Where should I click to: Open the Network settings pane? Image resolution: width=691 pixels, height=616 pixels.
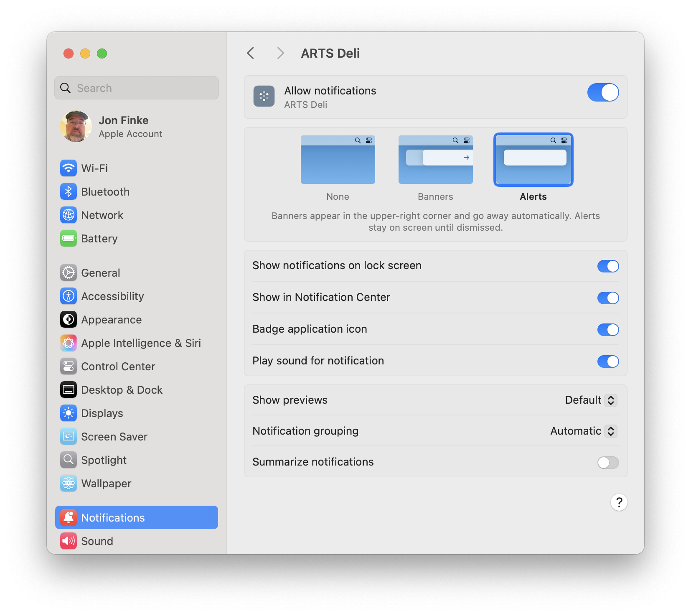pyautogui.click(x=137, y=215)
